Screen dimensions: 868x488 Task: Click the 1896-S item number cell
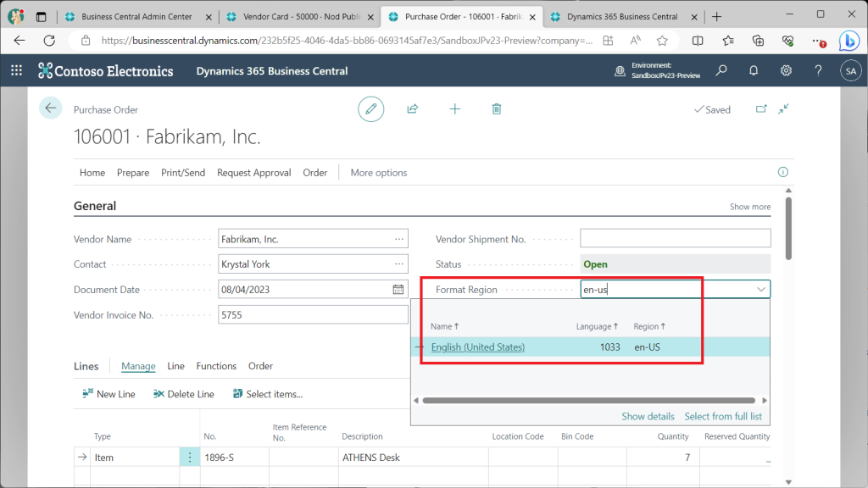235,457
